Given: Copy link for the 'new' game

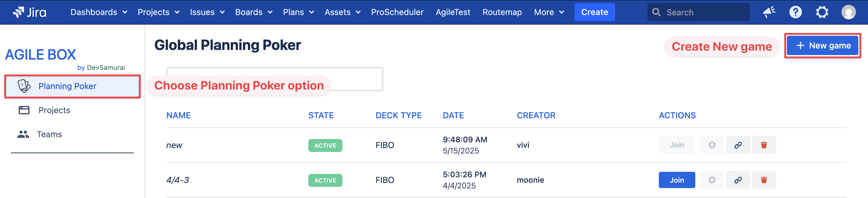Looking at the screenshot, I should (x=737, y=145).
